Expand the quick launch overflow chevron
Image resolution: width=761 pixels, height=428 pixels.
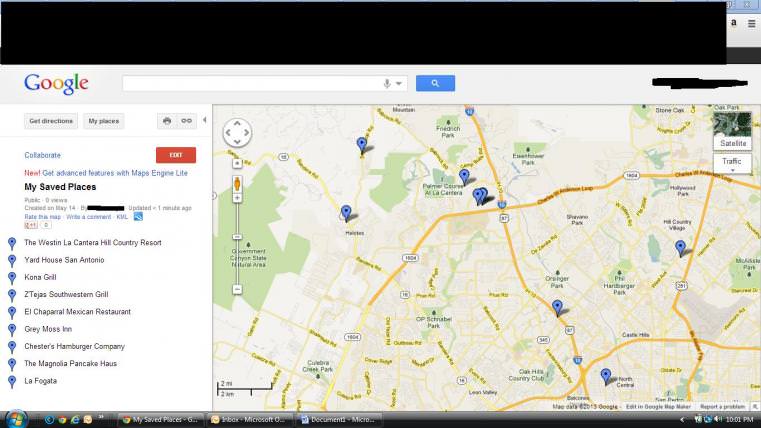pos(101,417)
